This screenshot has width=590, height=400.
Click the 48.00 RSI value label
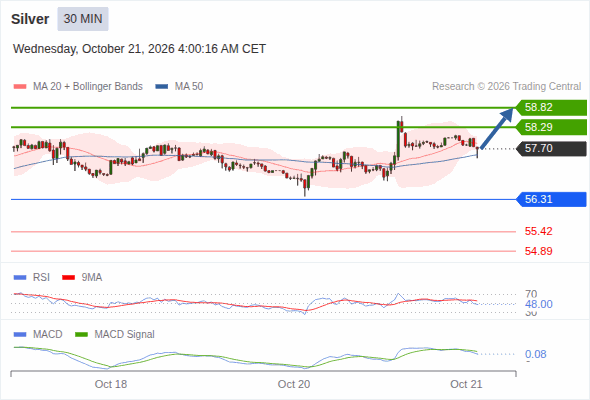539,304
